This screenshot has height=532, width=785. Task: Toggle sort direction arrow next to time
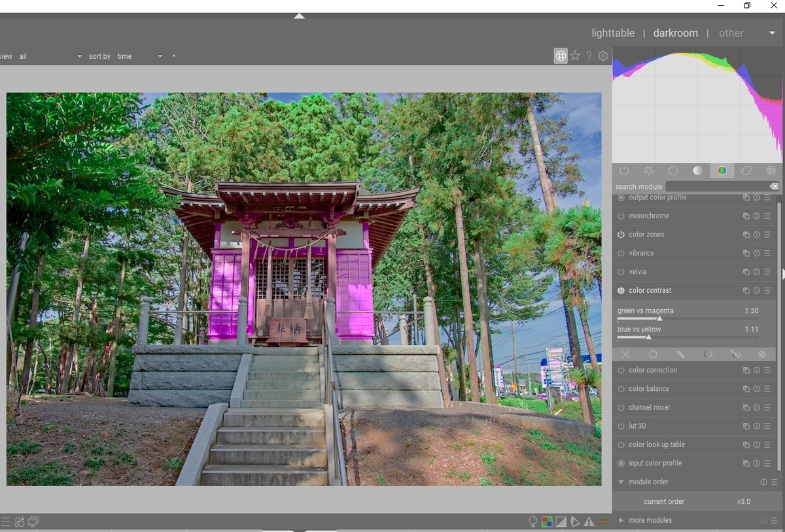173,56
